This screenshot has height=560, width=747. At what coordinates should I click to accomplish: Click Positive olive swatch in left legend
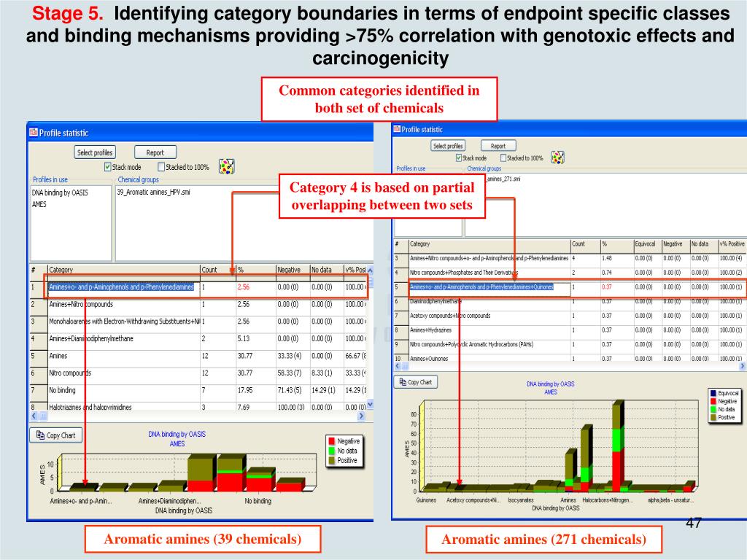(x=332, y=461)
